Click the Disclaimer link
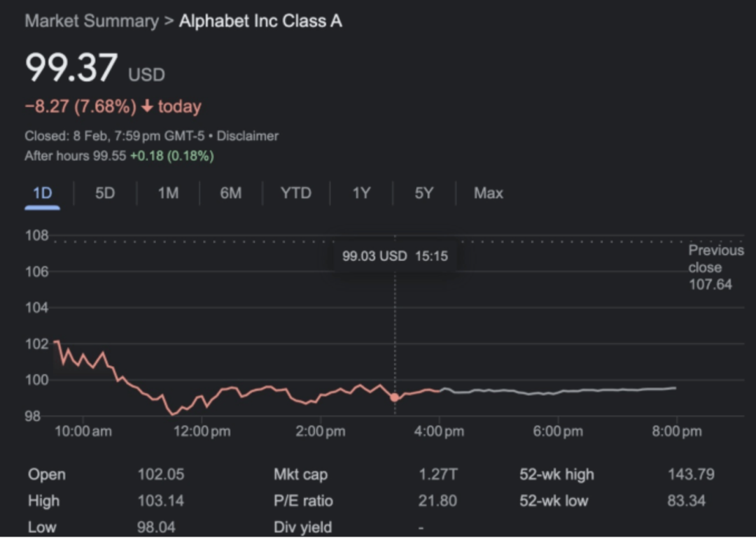Viewport: 756px width, 538px height. tap(248, 136)
